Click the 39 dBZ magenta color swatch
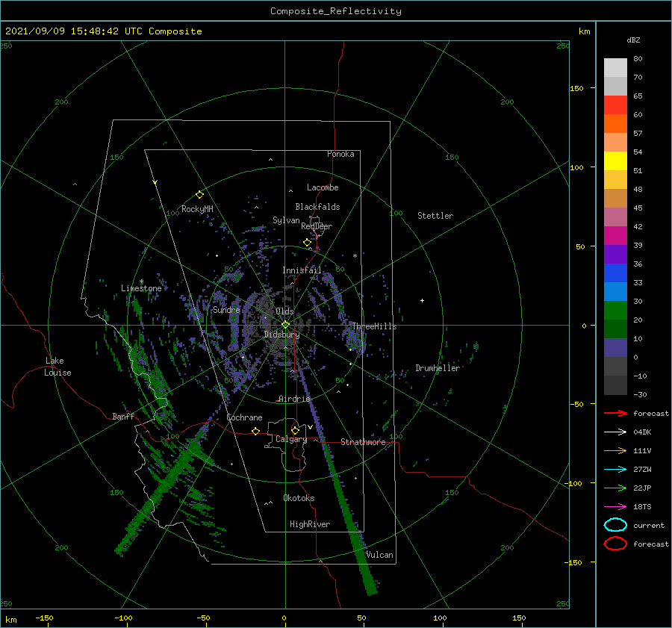The width and height of the screenshot is (672, 628). tap(615, 236)
